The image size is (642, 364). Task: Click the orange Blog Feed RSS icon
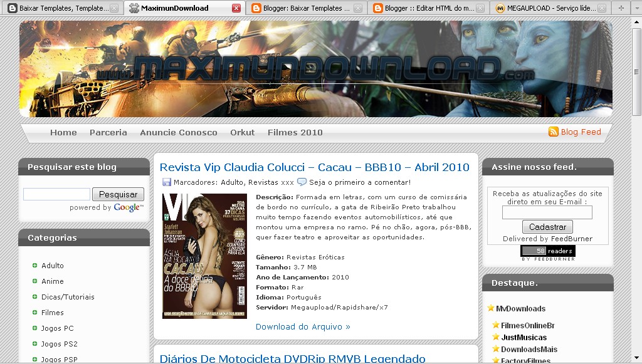pos(553,132)
